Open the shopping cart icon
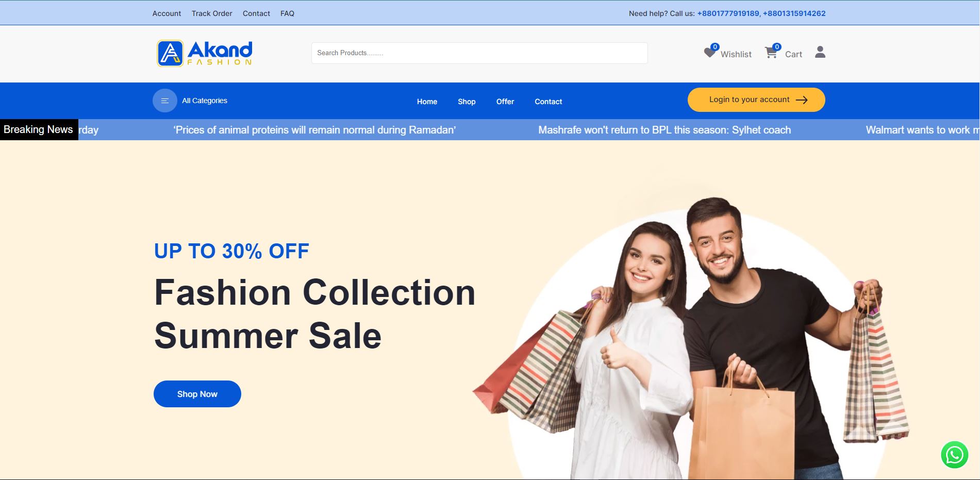Screen dimensions: 980x480 click(771, 52)
